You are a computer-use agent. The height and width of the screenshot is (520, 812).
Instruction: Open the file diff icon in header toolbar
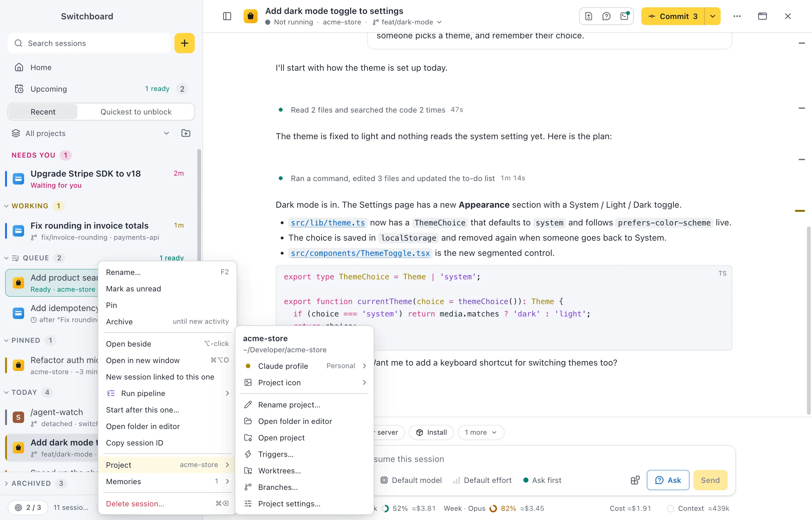(x=589, y=16)
